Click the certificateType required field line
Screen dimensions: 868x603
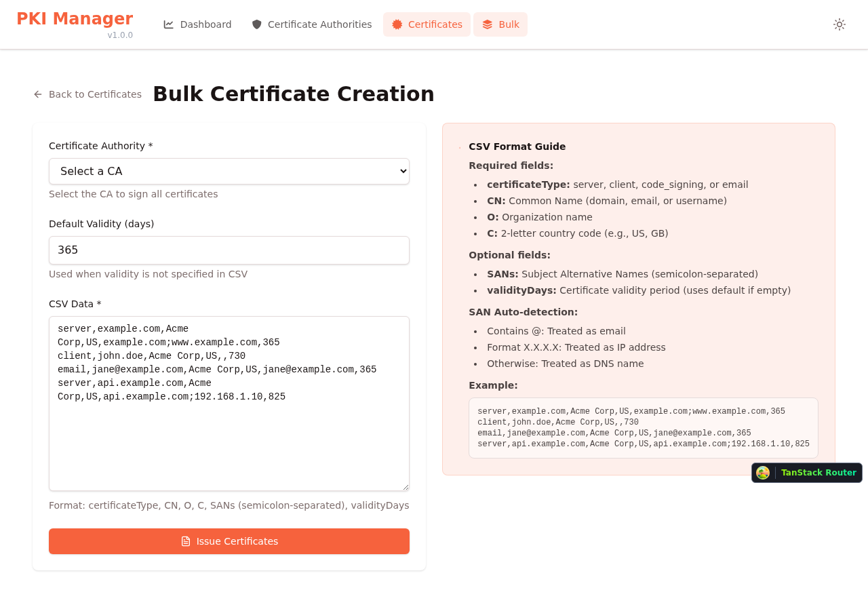[618, 184]
